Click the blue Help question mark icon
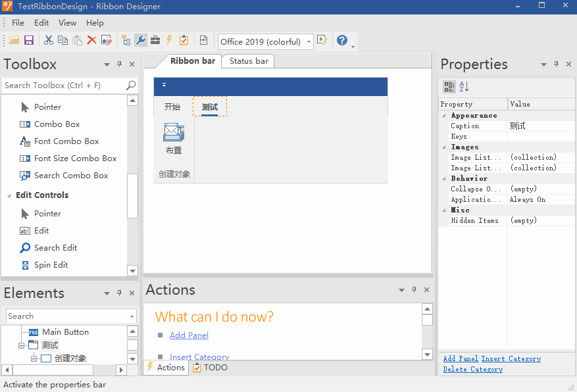The width and height of the screenshot is (577, 392). click(341, 41)
